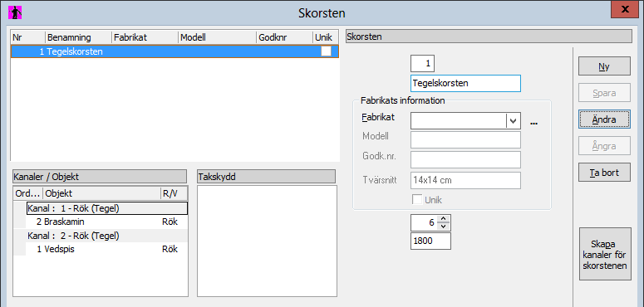Sort by the Fabrikat column header
Screen dimensions: 644x307
[x=145, y=37]
